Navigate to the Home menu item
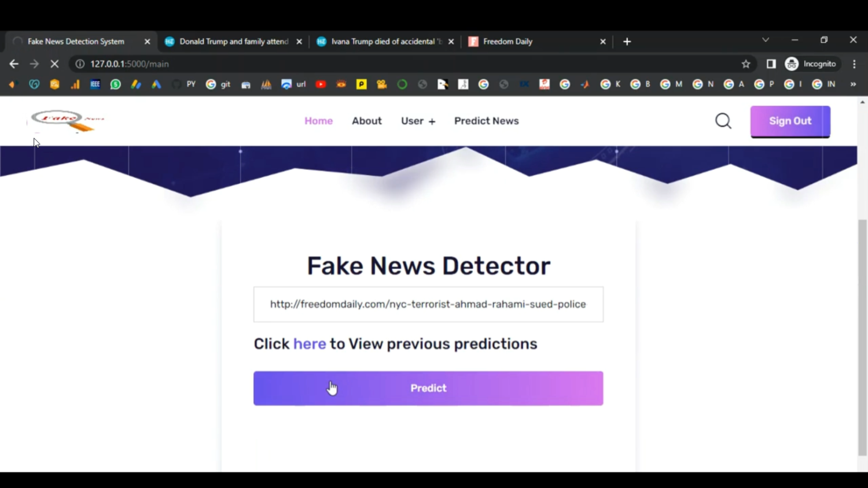This screenshot has width=868, height=488. click(318, 121)
